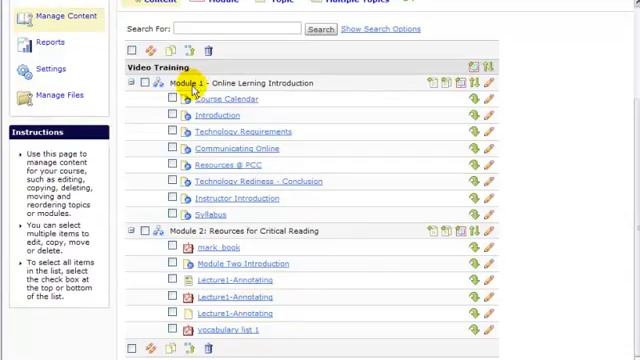Click the reorder arrows icon for Module 2
The image size is (640, 360).
[474, 231]
